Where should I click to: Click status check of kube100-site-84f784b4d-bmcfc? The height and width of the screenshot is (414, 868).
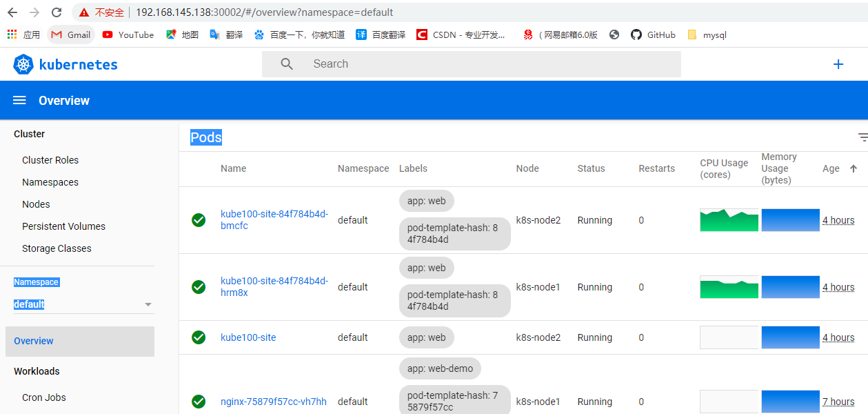coord(199,220)
